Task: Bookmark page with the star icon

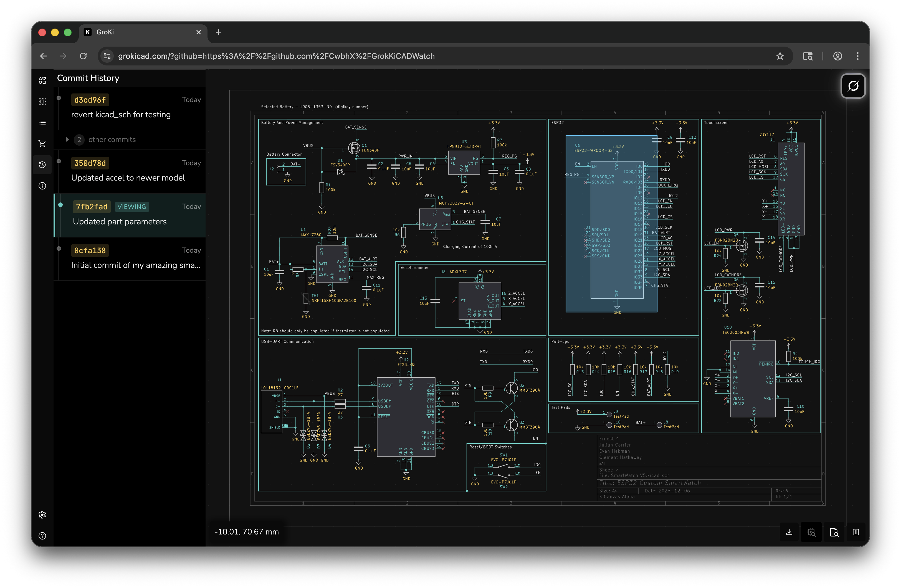Action: [x=780, y=56]
